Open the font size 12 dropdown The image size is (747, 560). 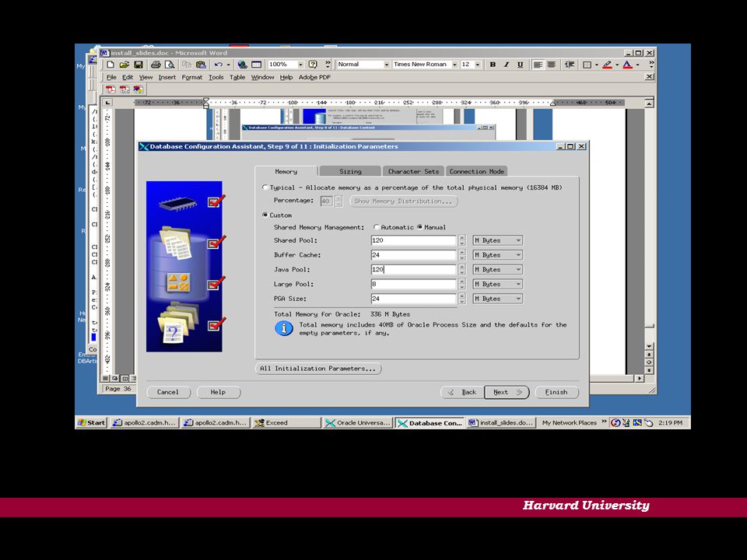tap(477, 65)
